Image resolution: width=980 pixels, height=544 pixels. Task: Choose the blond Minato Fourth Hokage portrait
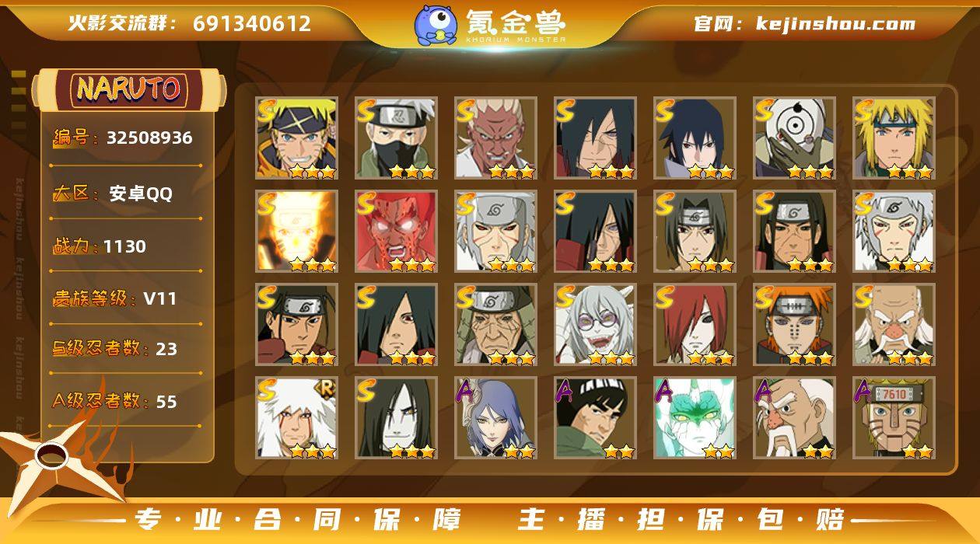894,138
